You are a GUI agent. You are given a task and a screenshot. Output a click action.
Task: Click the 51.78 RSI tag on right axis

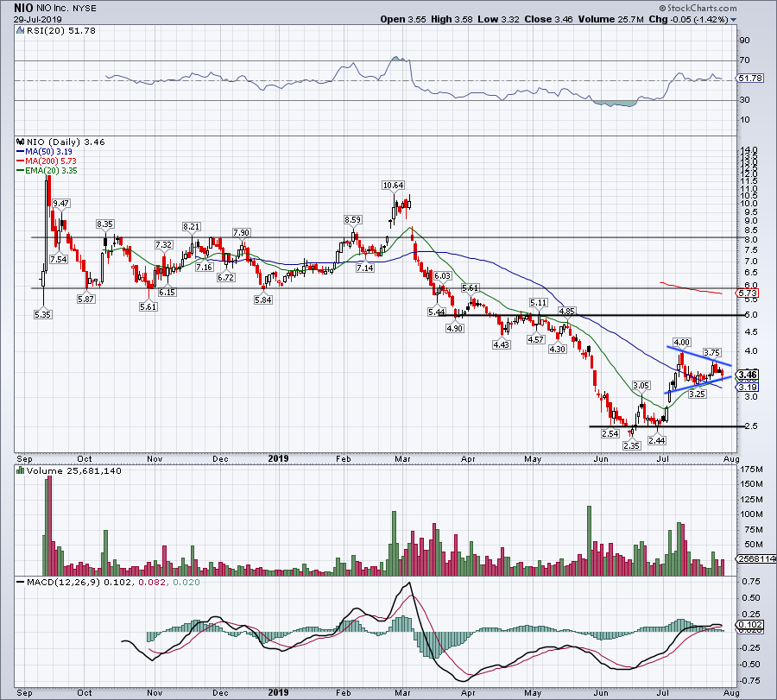pos(750,79)
